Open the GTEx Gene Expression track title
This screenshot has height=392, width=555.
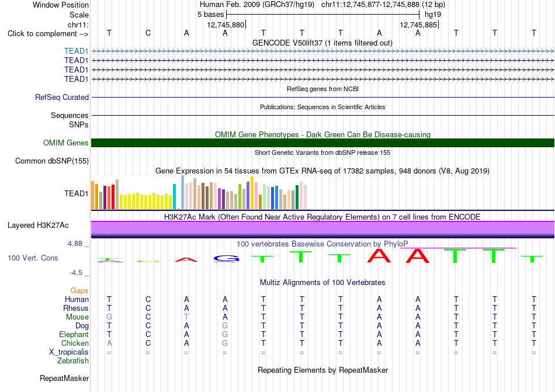point(322,171)
